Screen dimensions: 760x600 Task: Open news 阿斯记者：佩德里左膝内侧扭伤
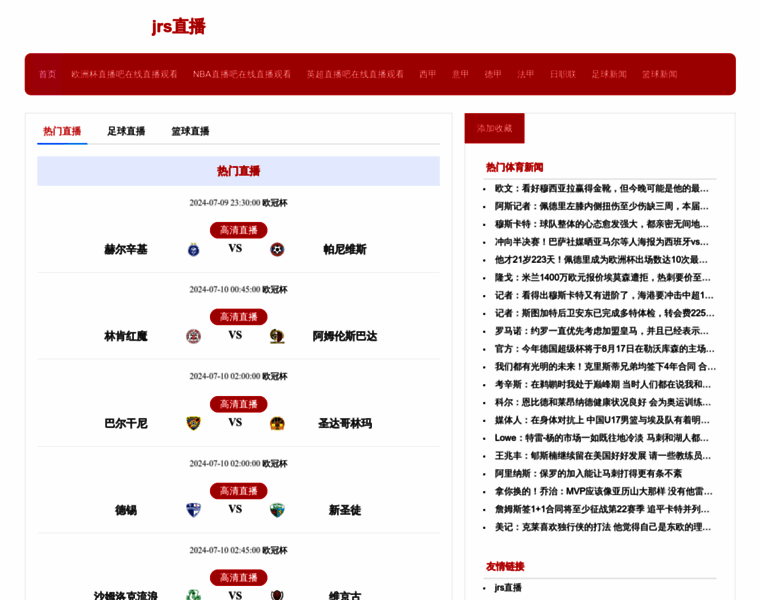[x=602, y=206]
